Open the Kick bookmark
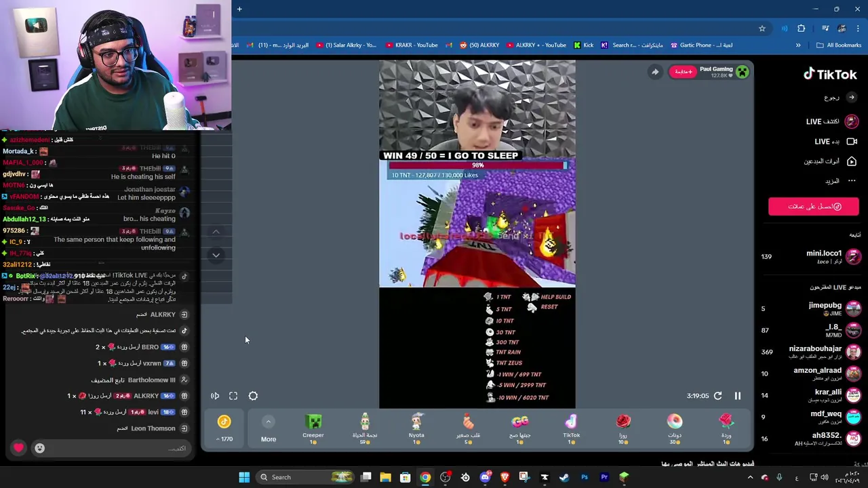 point(583,45)
